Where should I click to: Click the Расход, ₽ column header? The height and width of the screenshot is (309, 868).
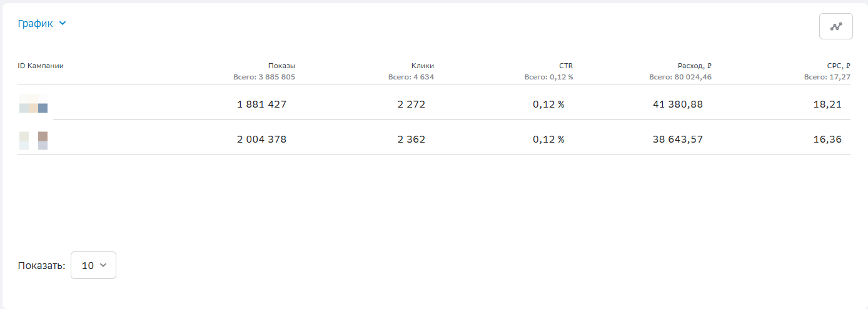tap(694, 66)
